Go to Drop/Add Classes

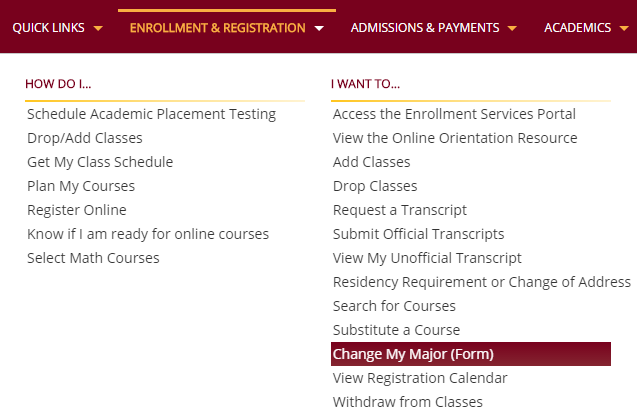coord(85,138)
